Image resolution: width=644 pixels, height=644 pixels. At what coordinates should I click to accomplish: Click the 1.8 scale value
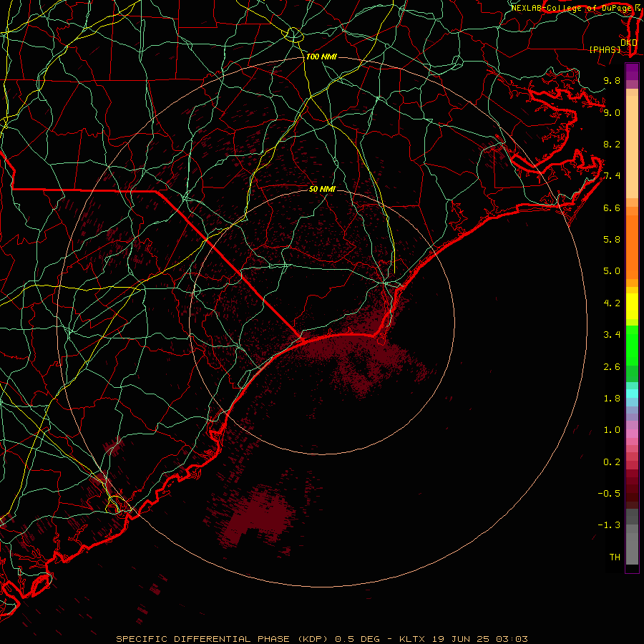pyautogui.click(x=612, y=399)
